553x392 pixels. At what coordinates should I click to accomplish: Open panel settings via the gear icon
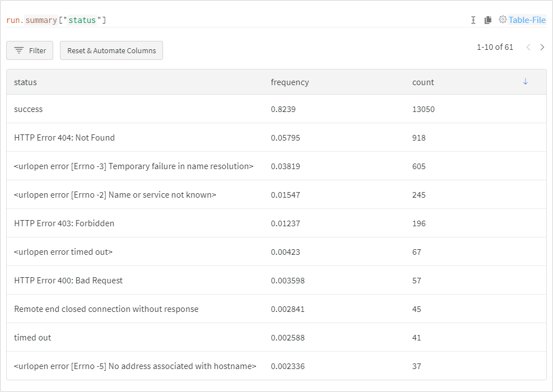[x=503, y=20]
